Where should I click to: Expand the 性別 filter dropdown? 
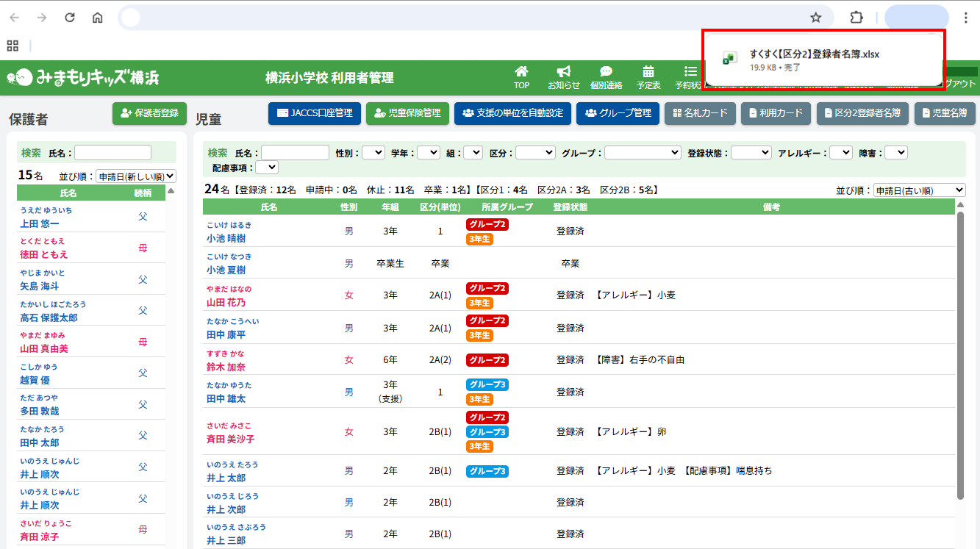(x=373, y=153)
